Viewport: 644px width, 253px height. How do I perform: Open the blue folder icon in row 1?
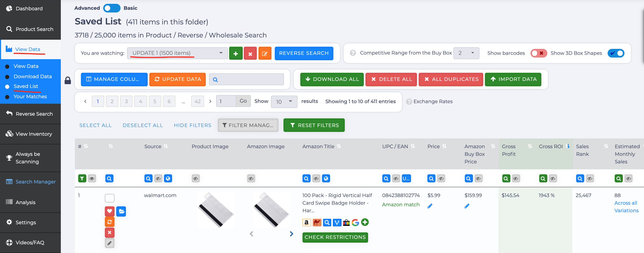coord(121,211)
